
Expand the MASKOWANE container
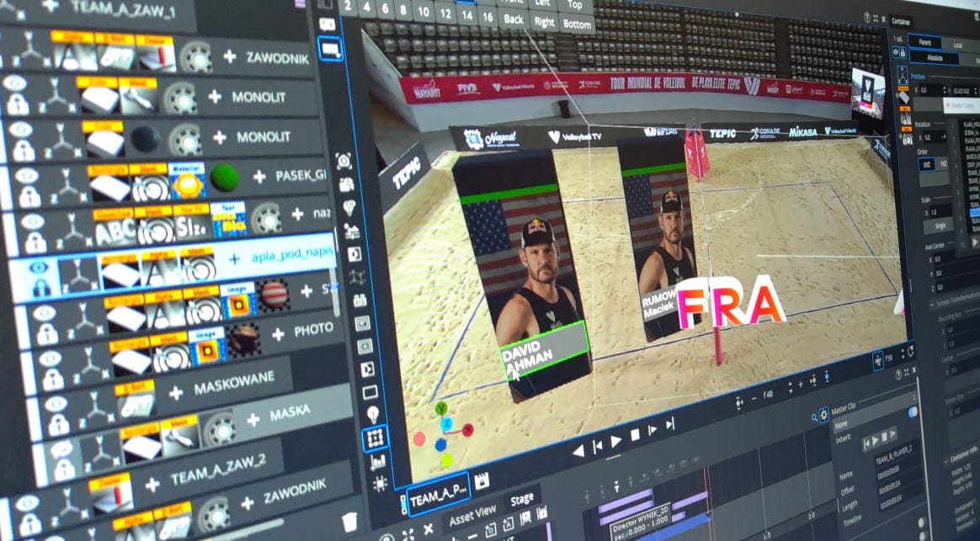point(176,393)
